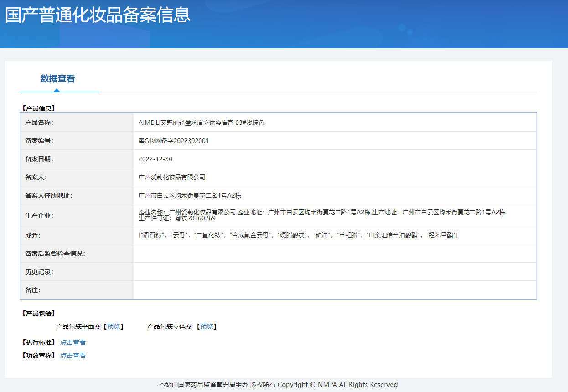This screenshot has height=392, width=568.
Task: Open 点击查看 link beside 功效宣称
Action: pyautogui.click(x=73, y=356)
